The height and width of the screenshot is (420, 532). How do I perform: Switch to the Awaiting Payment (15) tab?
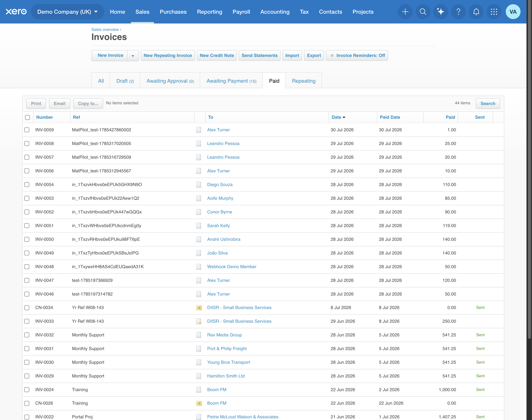pyautogui.click(x=231, y=81)
